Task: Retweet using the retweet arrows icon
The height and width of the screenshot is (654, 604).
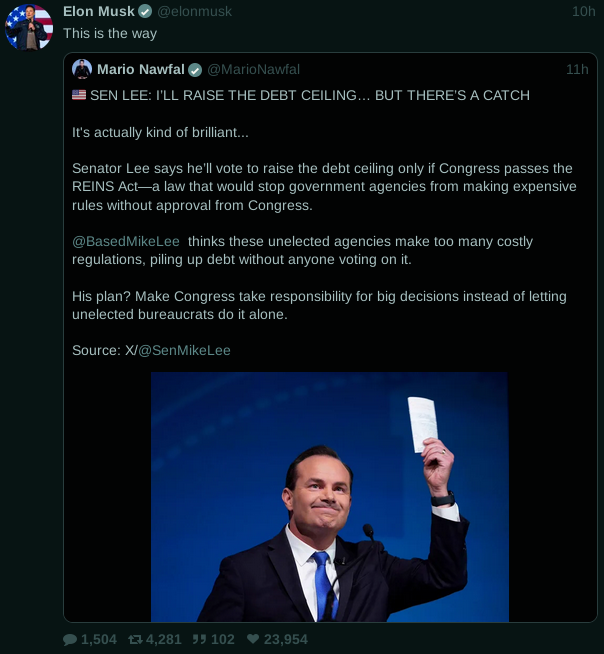Action: [x=136, y=639]
